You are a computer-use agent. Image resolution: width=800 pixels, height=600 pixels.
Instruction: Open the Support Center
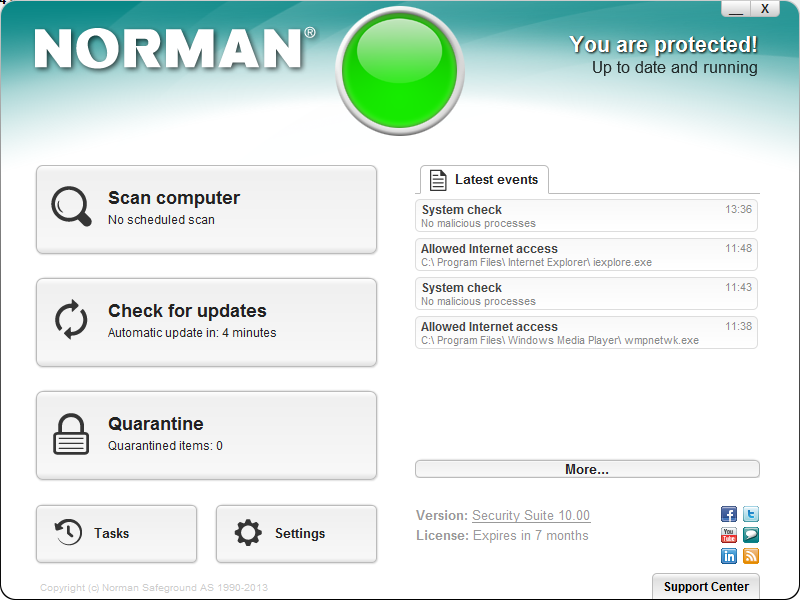click(705, 586)
